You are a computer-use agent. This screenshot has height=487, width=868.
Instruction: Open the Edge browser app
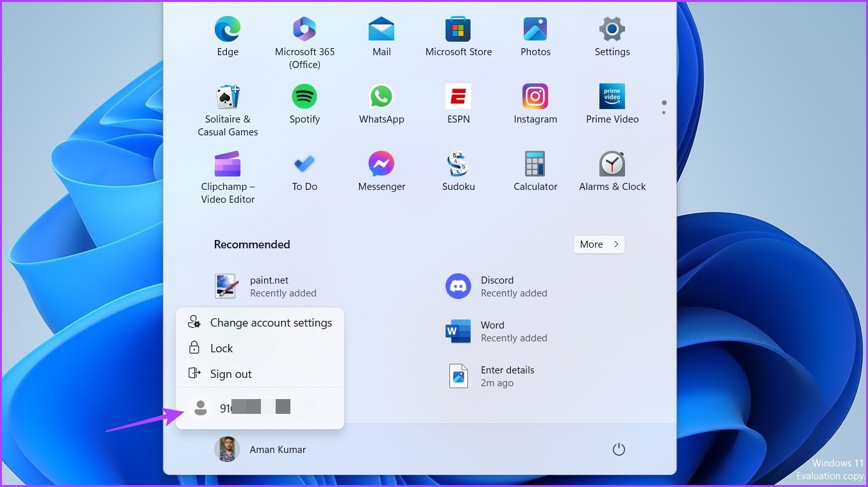coord(228,37)
